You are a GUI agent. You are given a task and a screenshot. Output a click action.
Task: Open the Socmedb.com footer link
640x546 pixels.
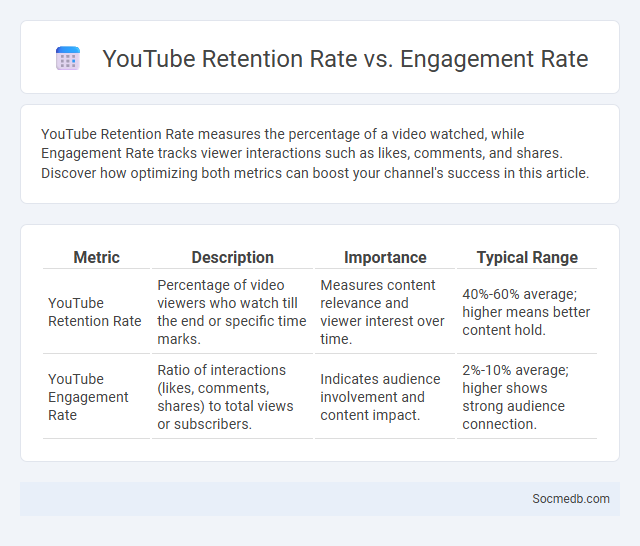(x=571, y=499)
